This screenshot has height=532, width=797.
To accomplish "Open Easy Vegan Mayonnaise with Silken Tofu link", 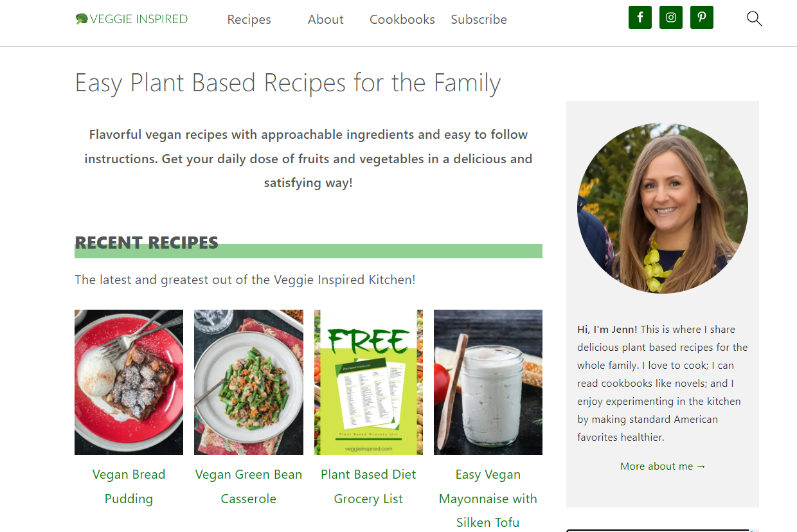I will [x=488, y=499].
